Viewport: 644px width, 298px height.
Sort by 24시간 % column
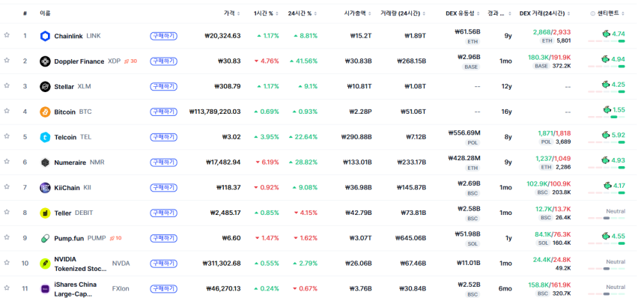point(303,13)
